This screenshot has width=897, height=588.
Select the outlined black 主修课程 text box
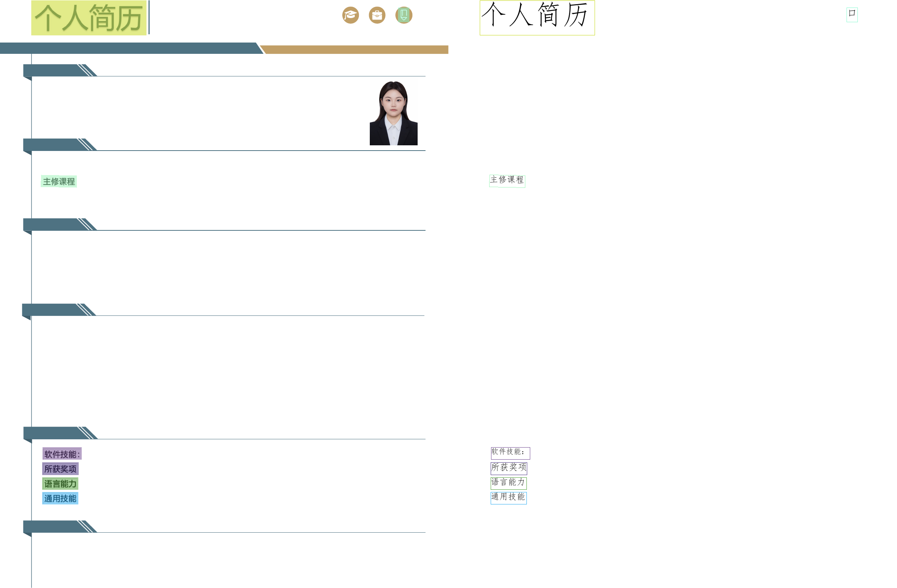click(507, 181)
